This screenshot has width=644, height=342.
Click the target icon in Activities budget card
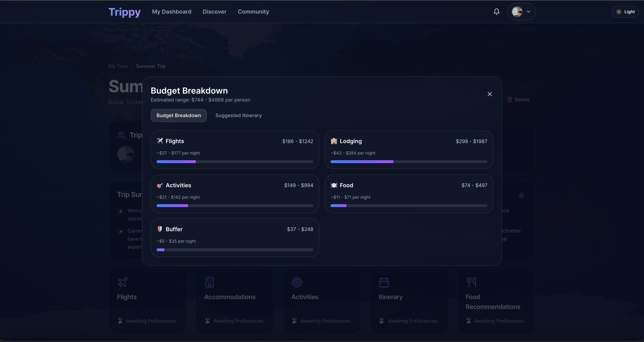pos(160,185)
